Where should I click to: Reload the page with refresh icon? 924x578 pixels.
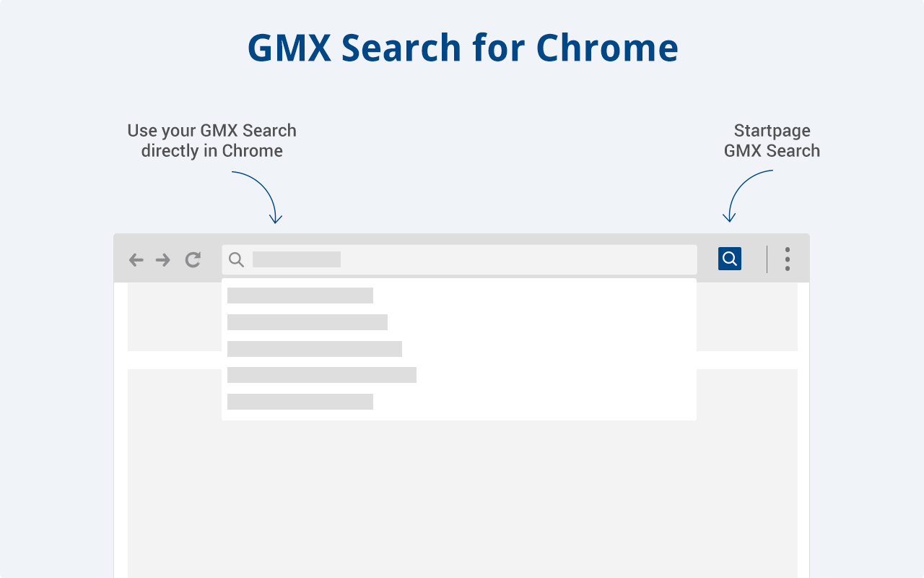pos(193,259)
